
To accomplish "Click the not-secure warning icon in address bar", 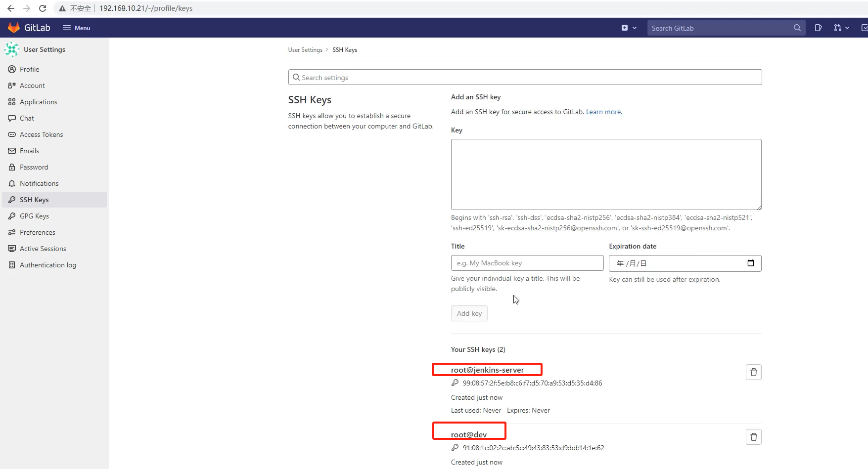I will pos(62,8).
